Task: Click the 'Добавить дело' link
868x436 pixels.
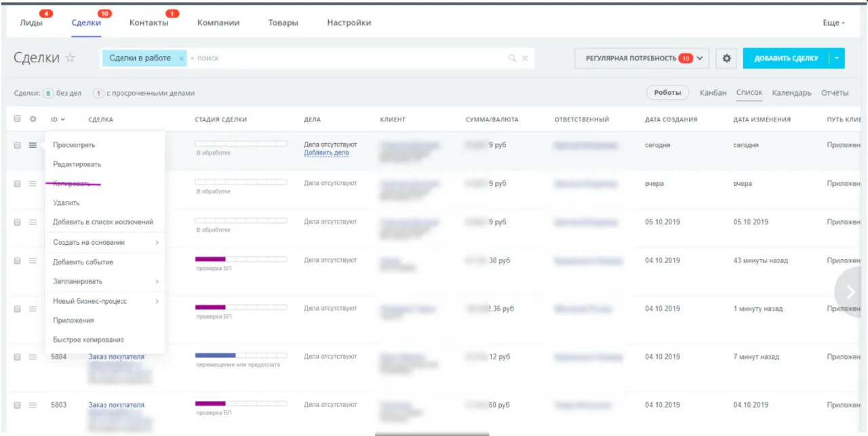Action: tap(326, 153)
